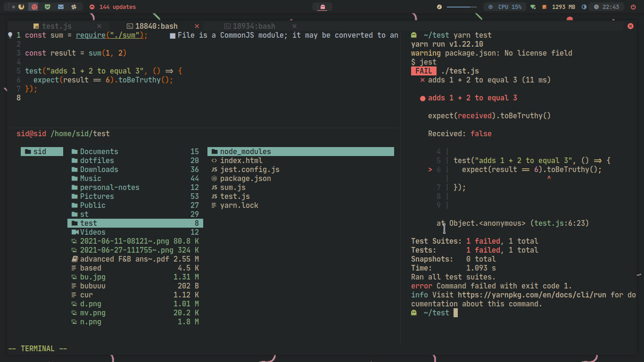Open the red power menu icon
The width and height of the screenshot is (644, 362).
coord(632,7)
